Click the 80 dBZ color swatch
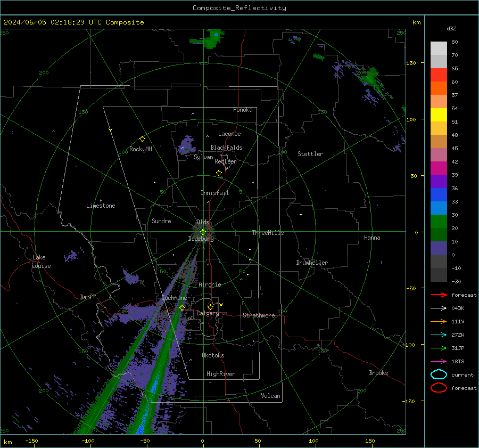 pyautogui.click(x=439, y=48)
